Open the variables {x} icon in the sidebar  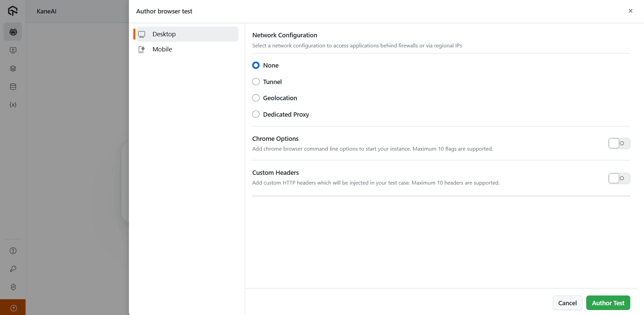click(x=13, y=105)
